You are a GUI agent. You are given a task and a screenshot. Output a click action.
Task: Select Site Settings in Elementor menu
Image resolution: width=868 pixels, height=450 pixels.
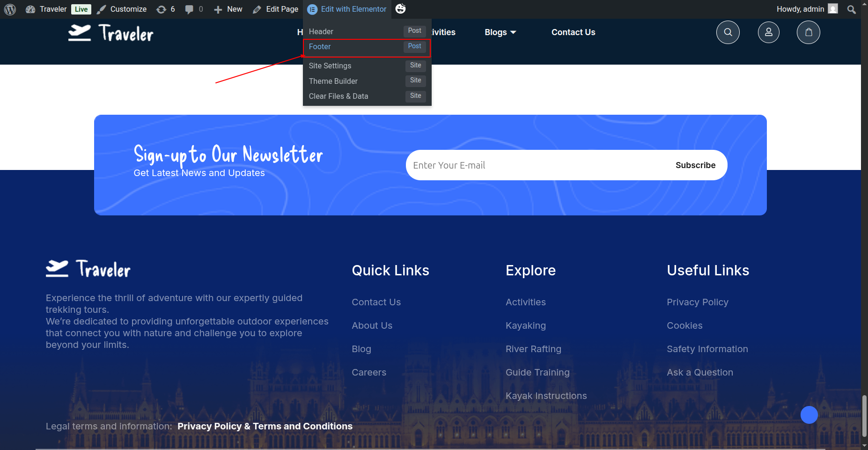point(330,66)
